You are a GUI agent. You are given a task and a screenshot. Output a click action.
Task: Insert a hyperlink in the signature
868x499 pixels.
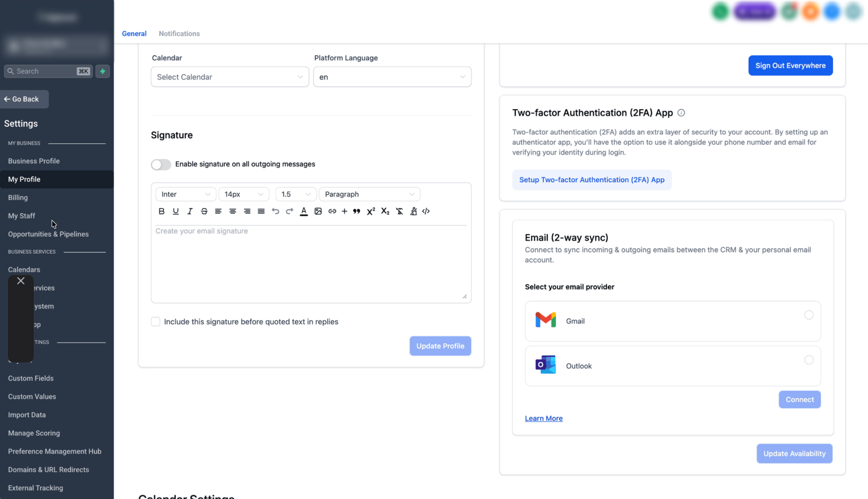(332, 211)
